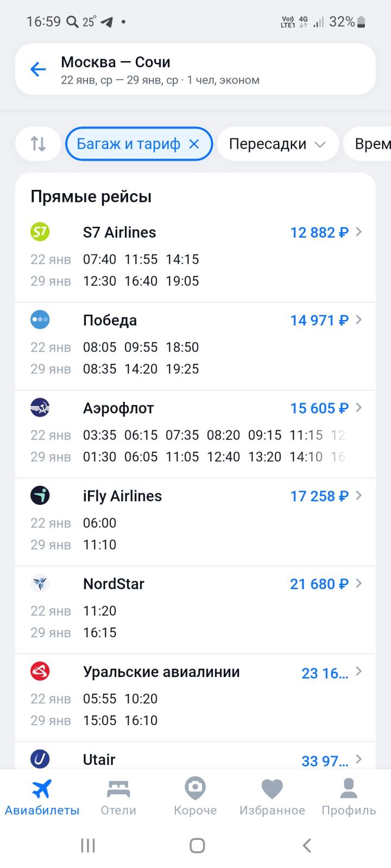Screen dimensions: 391x868
Task: Expand the Пересадки dropdown
Action: click(278, 144)
